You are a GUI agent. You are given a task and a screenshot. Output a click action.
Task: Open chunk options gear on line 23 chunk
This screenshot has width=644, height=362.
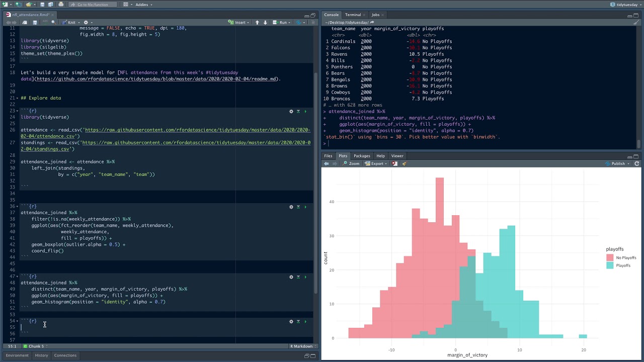coord(291,111)
